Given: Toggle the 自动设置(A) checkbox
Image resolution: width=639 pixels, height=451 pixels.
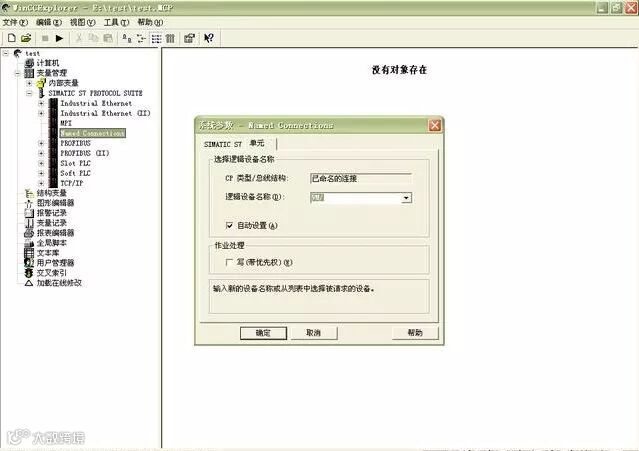Looking at the screenshot, I should pyautogui.click(x=229, y=225).
